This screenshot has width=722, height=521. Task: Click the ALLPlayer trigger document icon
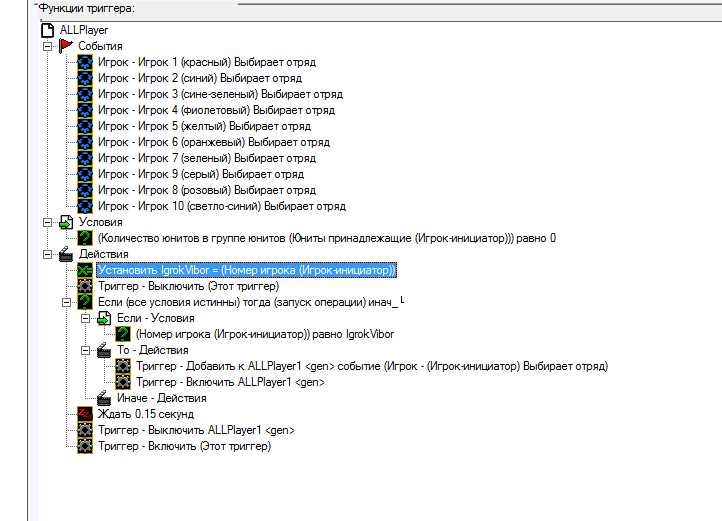click(48, 30)
